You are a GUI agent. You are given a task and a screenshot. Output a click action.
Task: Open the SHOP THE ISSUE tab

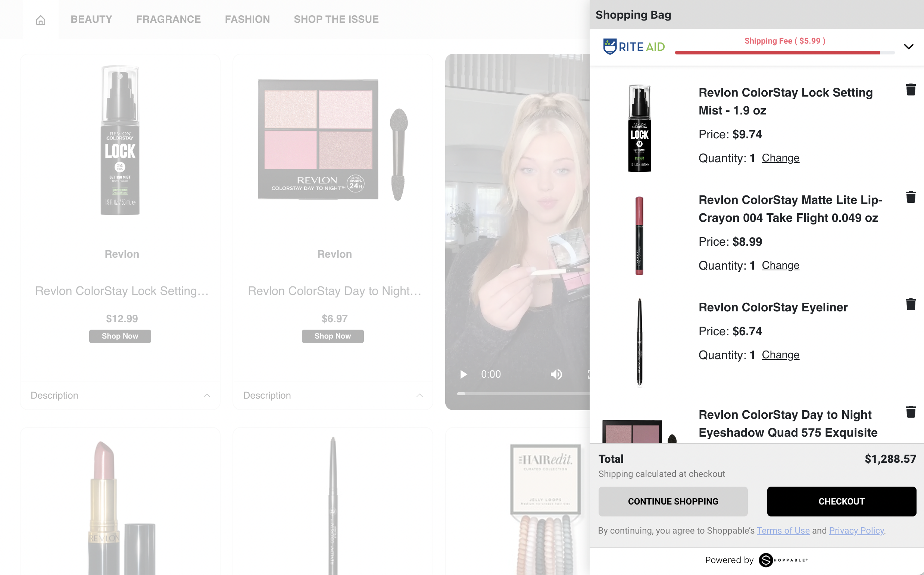click(336, 19)
